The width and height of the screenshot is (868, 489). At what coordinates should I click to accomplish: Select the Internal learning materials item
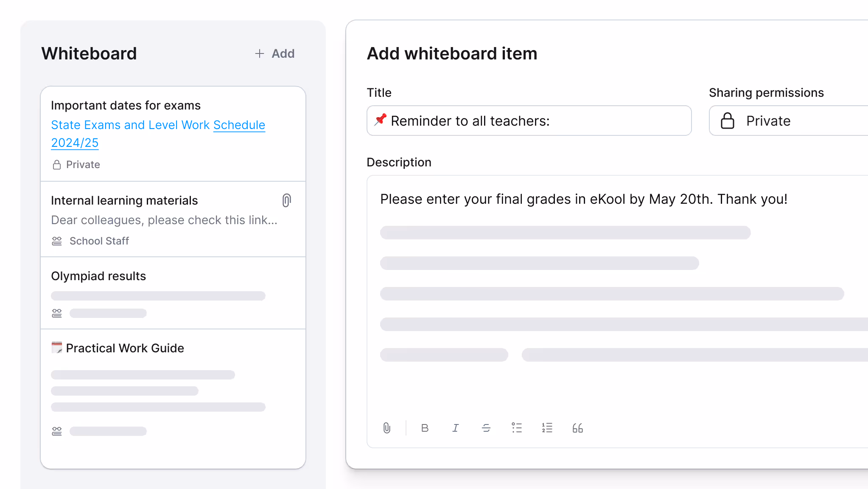[x=124, y=200]
